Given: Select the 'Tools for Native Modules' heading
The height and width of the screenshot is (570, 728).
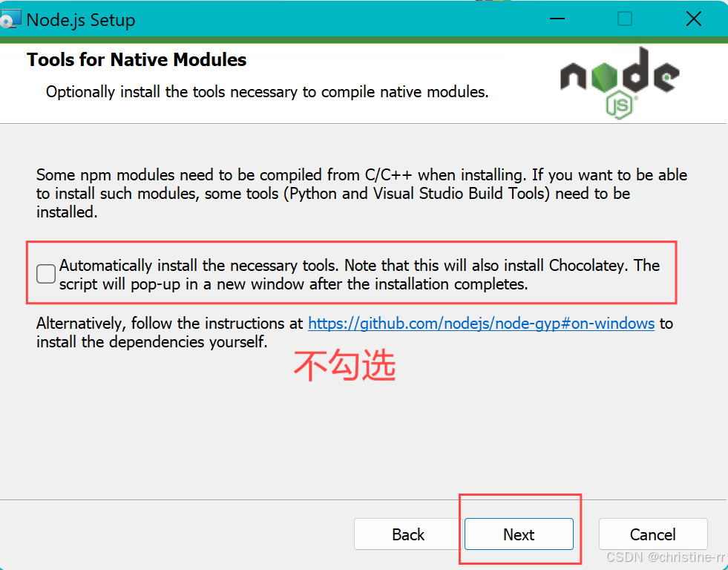Looking at the screenshot, I should point(137,60).
